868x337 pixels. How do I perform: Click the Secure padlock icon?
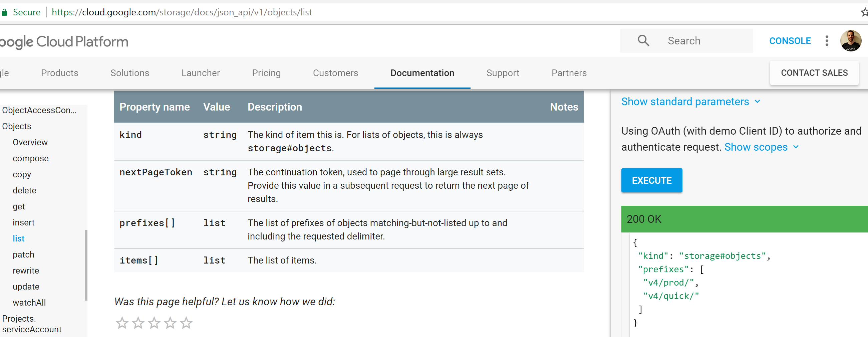5,12
